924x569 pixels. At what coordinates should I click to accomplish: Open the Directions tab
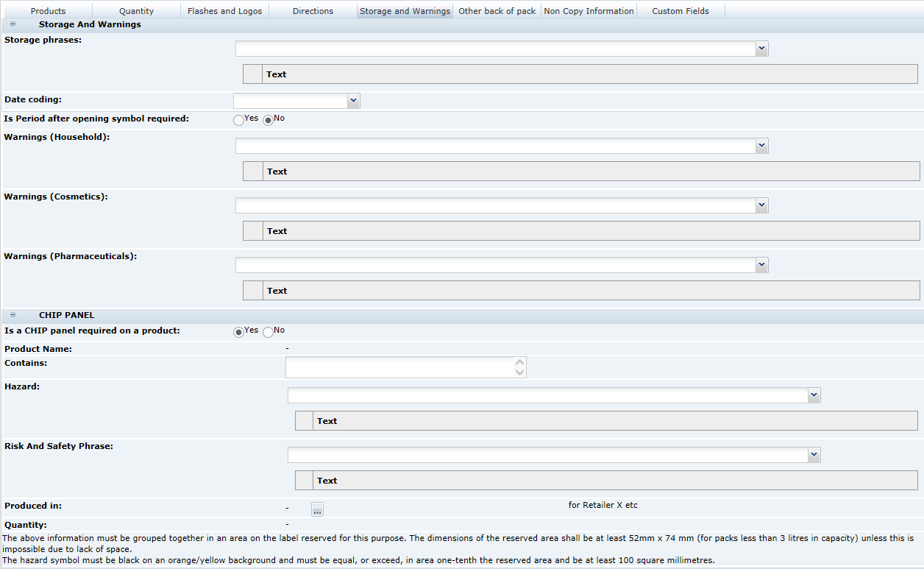point(313,10)
